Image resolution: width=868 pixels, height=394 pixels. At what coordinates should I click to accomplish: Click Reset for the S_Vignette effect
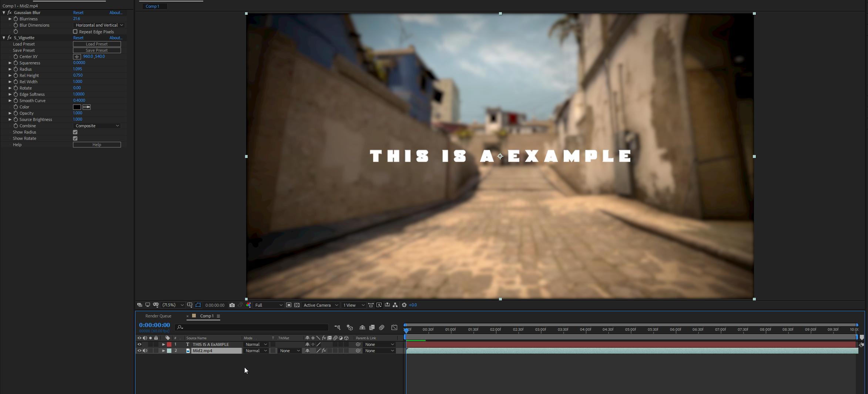pyautogui.click(x=78, y=38)
